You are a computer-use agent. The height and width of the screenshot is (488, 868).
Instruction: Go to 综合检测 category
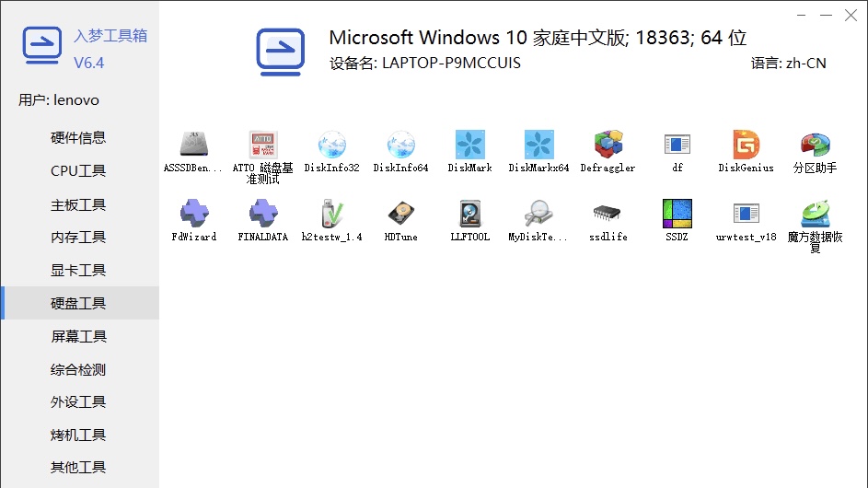78,369
